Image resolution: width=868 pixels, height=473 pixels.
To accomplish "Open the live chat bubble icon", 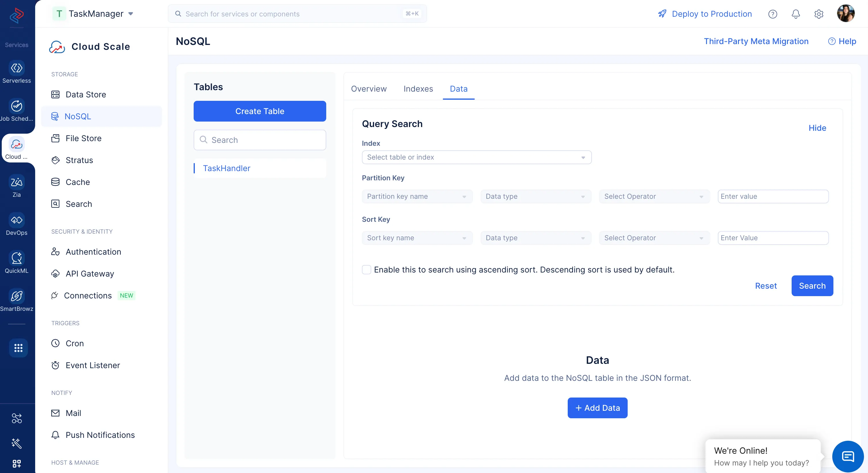I will [x=848, y=457].
